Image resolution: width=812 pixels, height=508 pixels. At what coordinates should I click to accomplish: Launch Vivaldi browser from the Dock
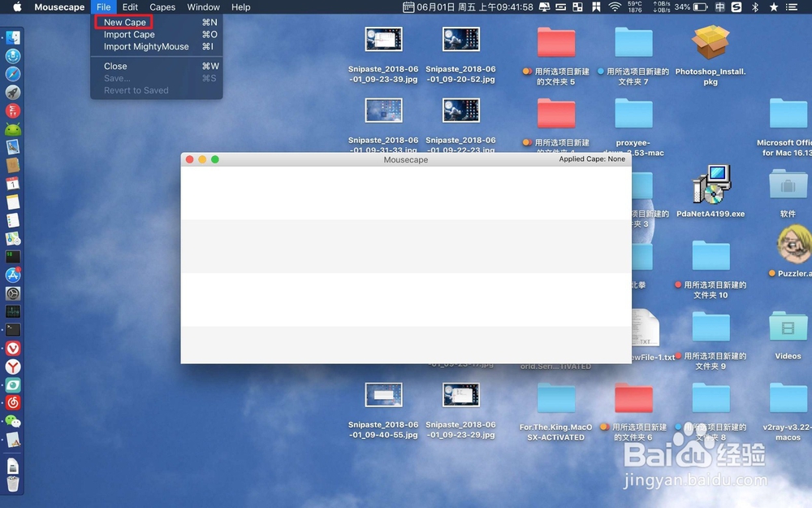pyautogui.click(x=13, y=349)
